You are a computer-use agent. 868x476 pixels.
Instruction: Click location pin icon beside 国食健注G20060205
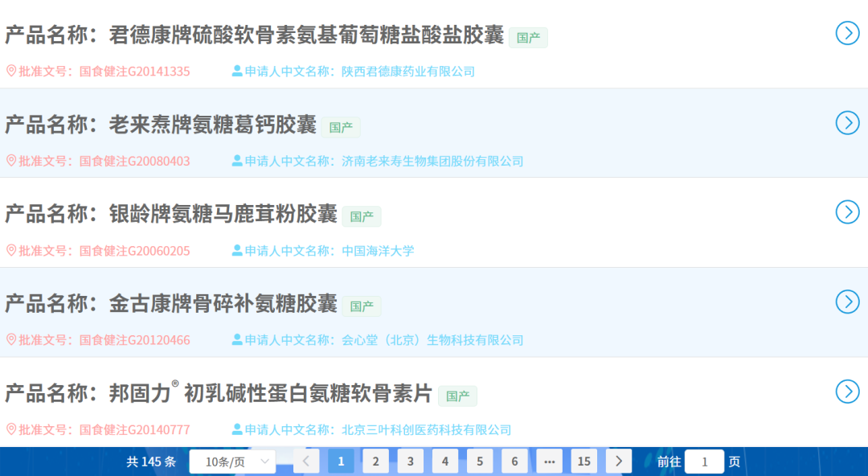click(11, 251)
